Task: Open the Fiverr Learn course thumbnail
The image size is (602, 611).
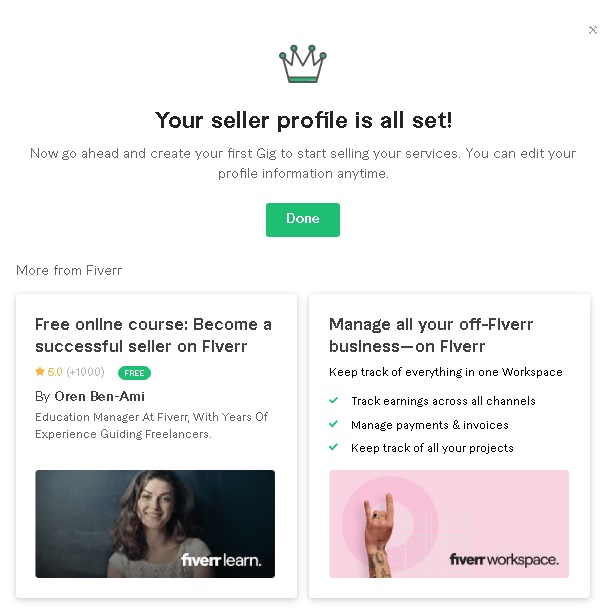Action: (155, 524)
